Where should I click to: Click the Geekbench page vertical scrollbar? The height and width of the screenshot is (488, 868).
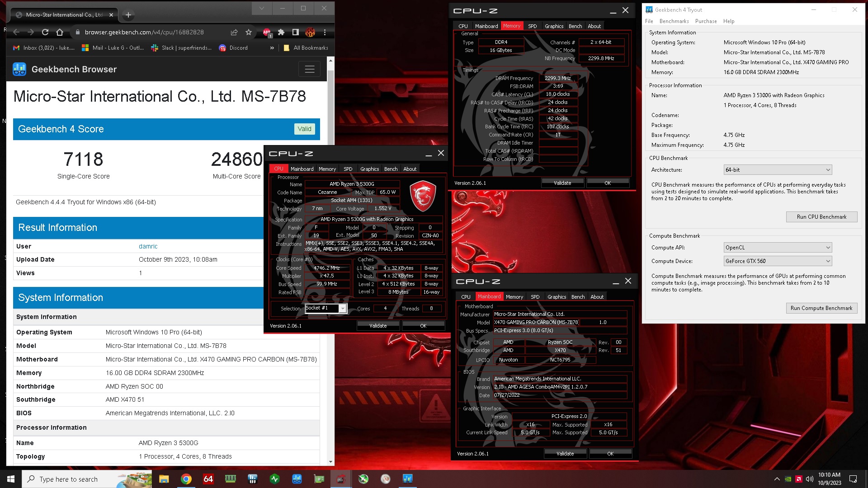coord(330,261)
